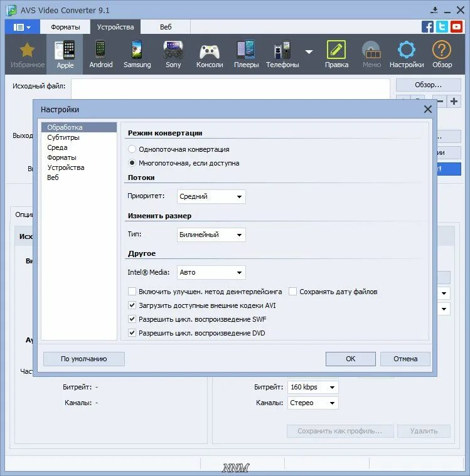Switch to the Веб tab
Screen dimensions: 470x476
tap(166, 27)
